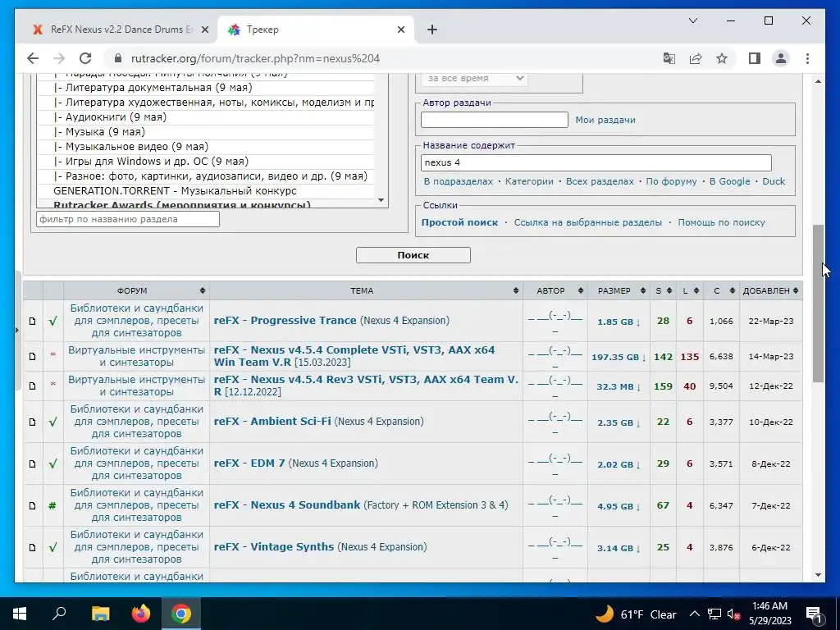
Task: Focus the 'Автор раздачи' input field
Action: pos(494,120)
